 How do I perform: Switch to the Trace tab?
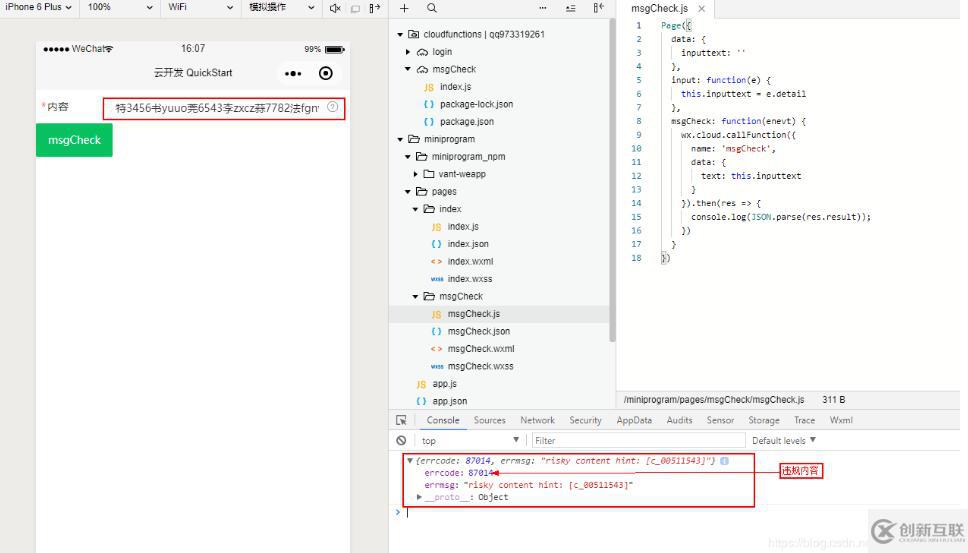pos(804,420)
